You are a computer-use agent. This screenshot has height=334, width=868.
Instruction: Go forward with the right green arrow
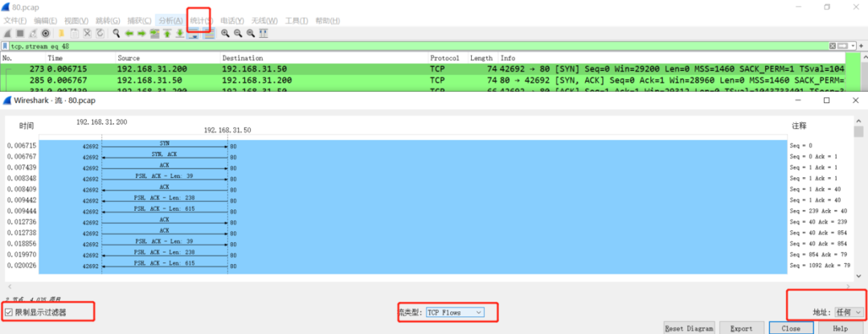point(141,33)
